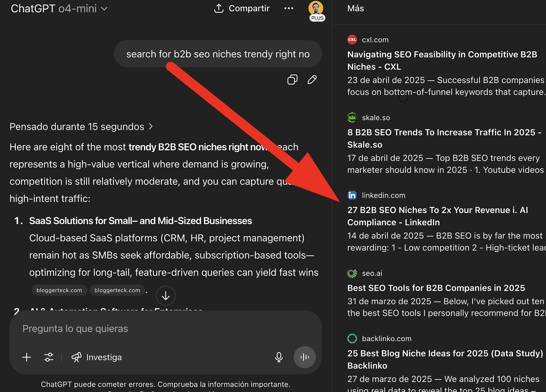Click the 27 de marzo de 2025 snippet
The image size is (546, 392).
(444, 383)
